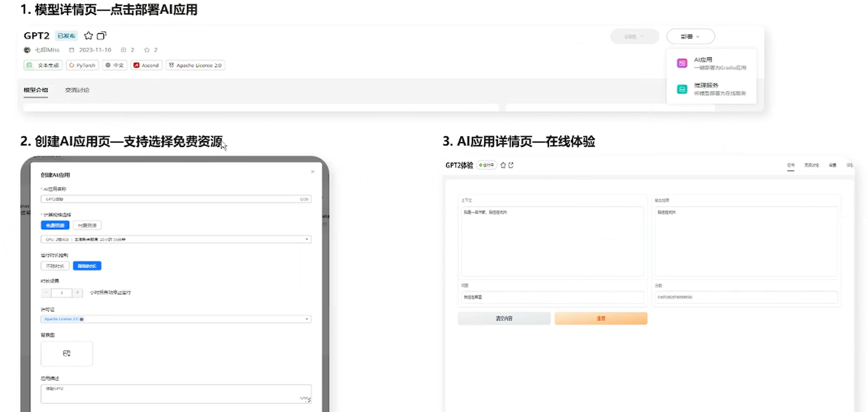The image size is (868, 412).
Task: Click the 上下文 context text area
Action: tap(552, 241)
